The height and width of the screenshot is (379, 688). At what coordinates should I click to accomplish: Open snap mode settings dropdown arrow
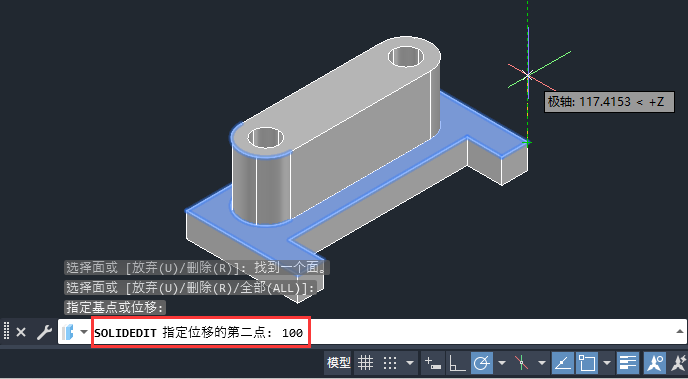(410, 363)
